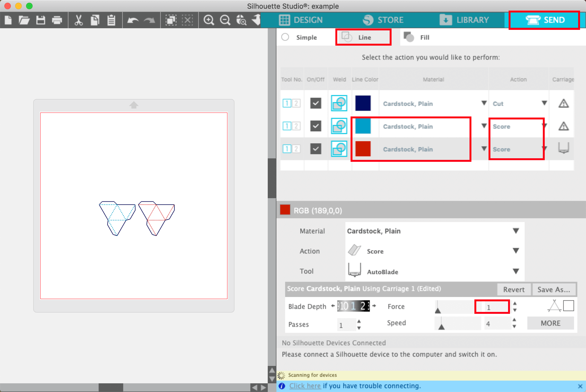The image size is (586, 392).
Task: Click the light blue line color swatch
Action: pyautogui.click(x=363, y=126)
